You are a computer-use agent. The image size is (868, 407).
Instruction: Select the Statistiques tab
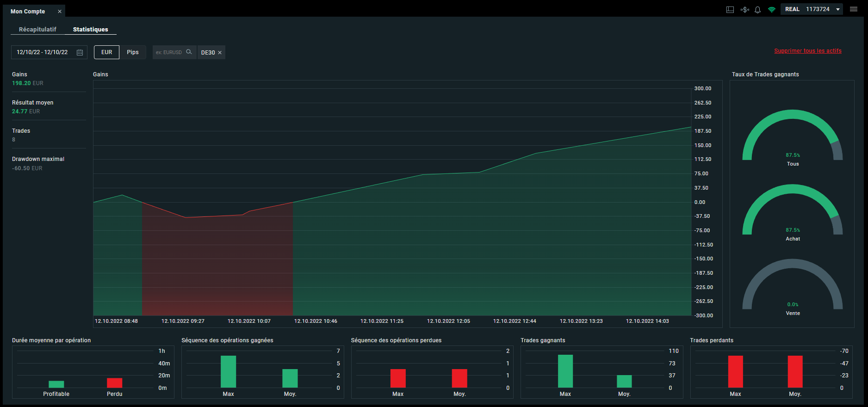(91, 29)
